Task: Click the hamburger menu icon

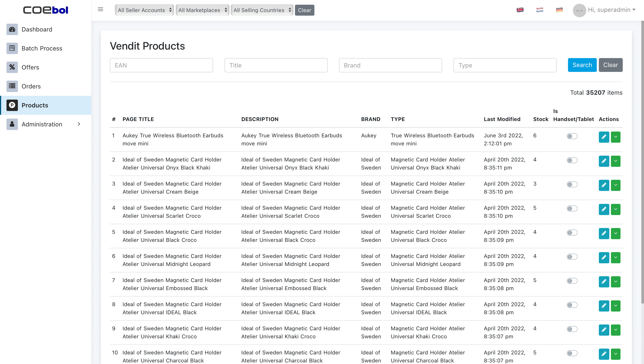Action: 100,10
